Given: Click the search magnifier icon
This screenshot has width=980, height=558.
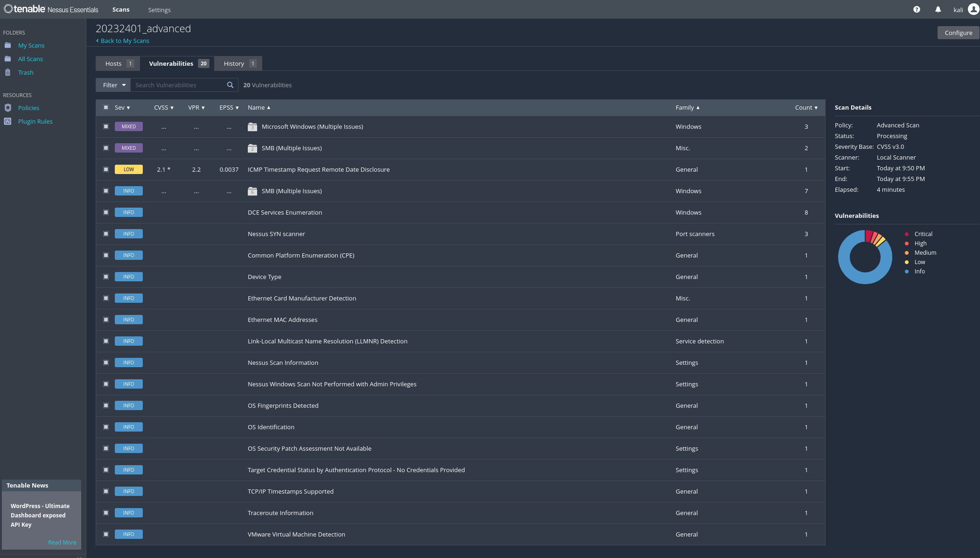Looking at the screenshot, I should point(230,85).
